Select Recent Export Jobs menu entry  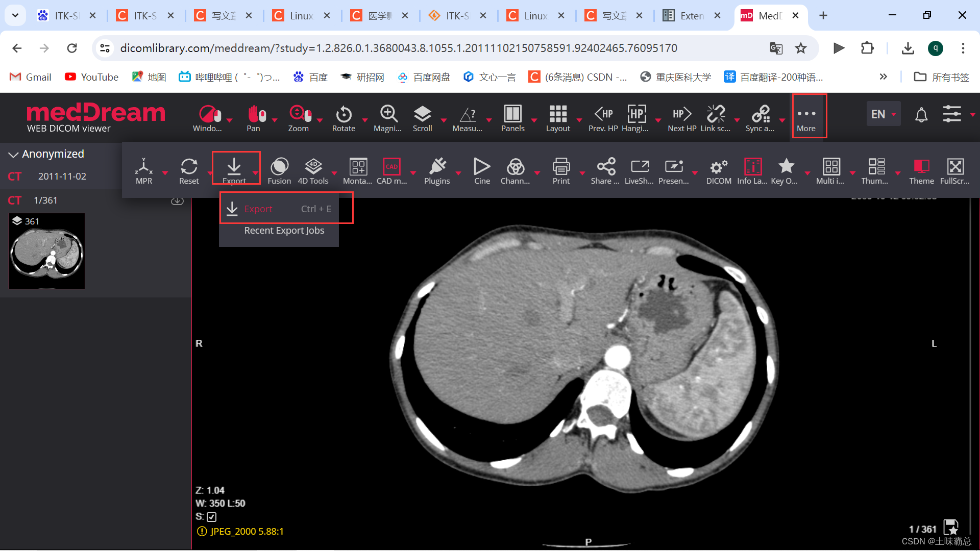pos(284,231)
